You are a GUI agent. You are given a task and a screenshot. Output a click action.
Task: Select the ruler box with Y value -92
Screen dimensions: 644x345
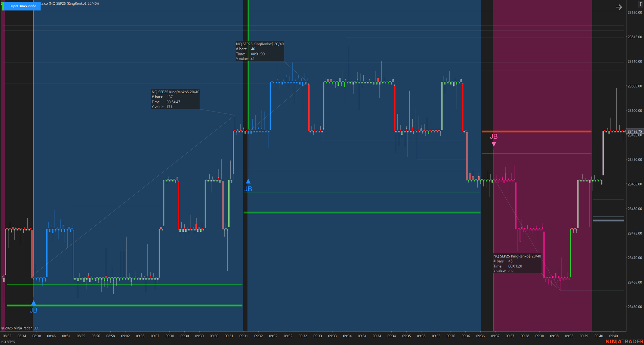click(x=517, y=264)
